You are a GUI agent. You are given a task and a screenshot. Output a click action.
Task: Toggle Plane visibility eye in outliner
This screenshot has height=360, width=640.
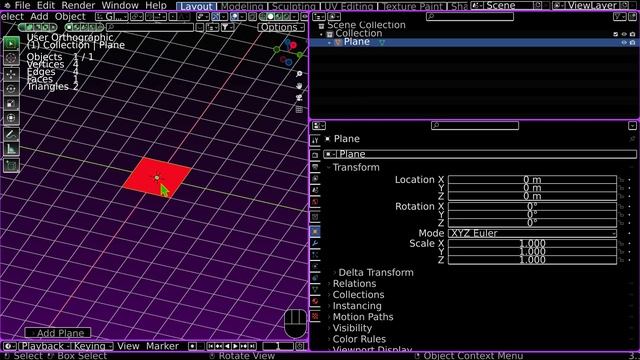(x=624, y=42)
